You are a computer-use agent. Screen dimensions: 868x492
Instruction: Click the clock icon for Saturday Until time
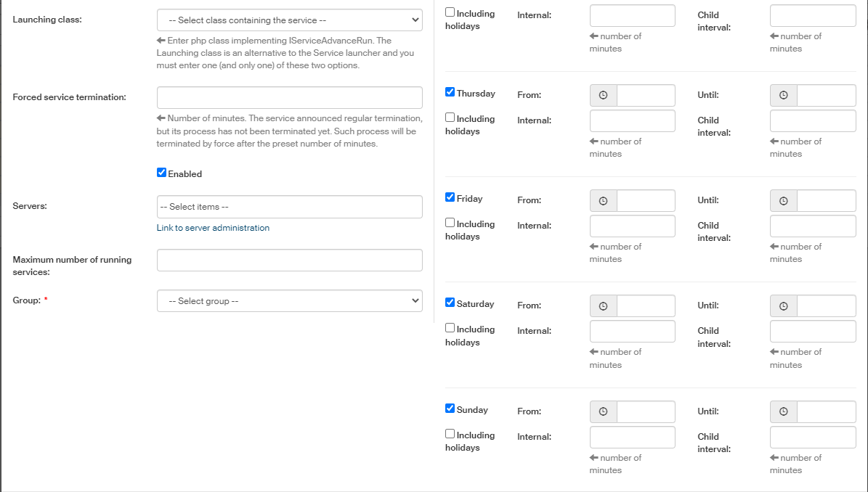point(783,306)
